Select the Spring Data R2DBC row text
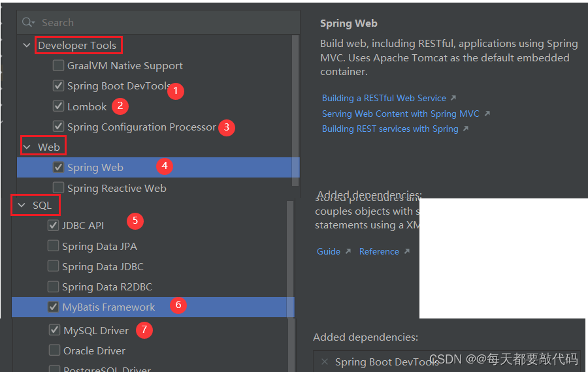Screen dimensions: 588x372 coord(107,287)
